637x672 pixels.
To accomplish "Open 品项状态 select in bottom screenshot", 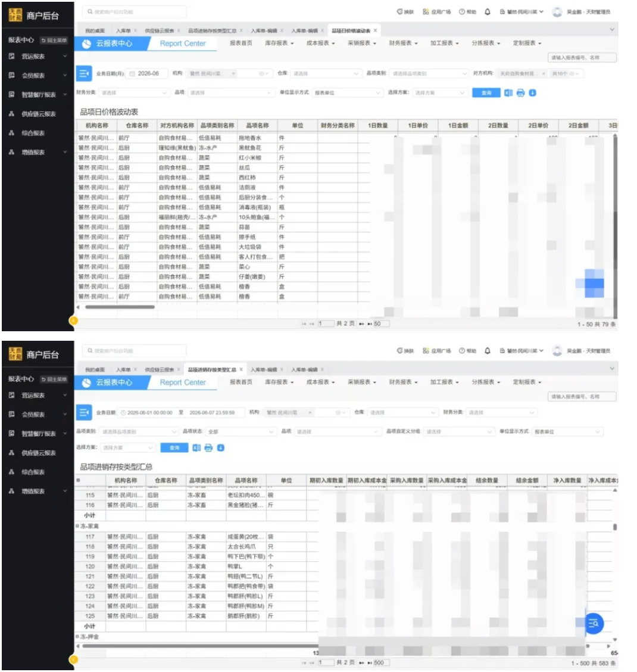I will point(241,431).
